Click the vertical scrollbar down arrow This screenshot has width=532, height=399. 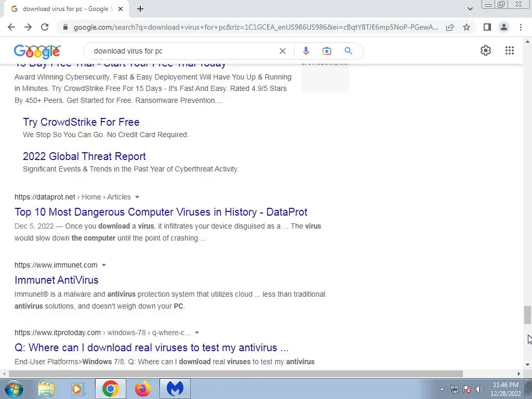pyautogui.click(x=527, y=365)
